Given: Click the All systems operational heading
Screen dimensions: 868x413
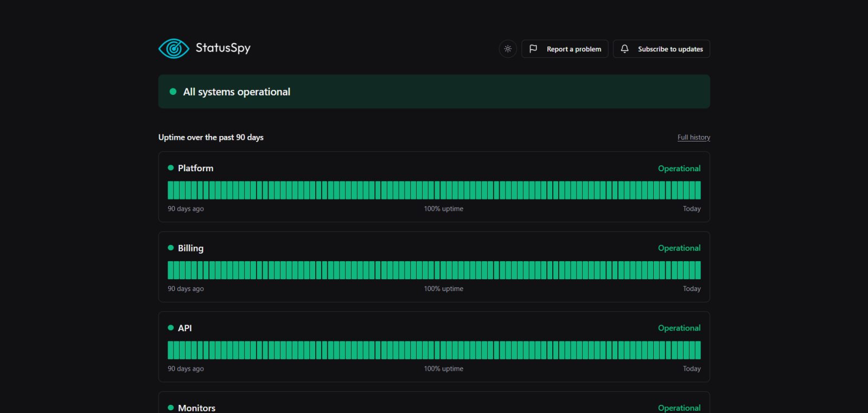Looking at the screenshot, I should tap(237, 92).
